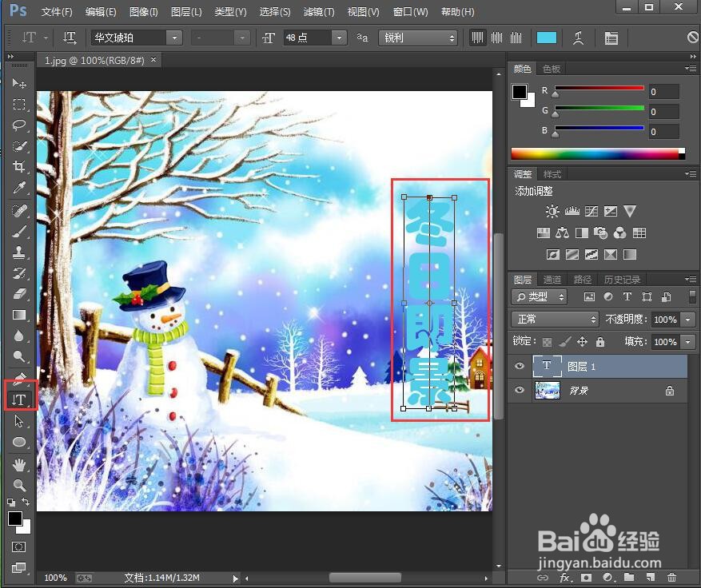The image size is (701, 588).
Task: Open the 图像(I) menu
Action: tap(144, 12)
